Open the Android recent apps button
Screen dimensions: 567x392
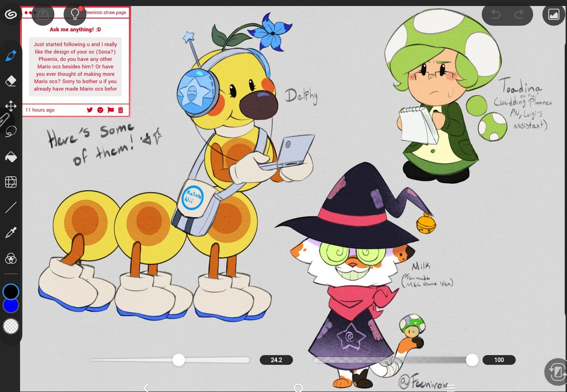point(451,388)
